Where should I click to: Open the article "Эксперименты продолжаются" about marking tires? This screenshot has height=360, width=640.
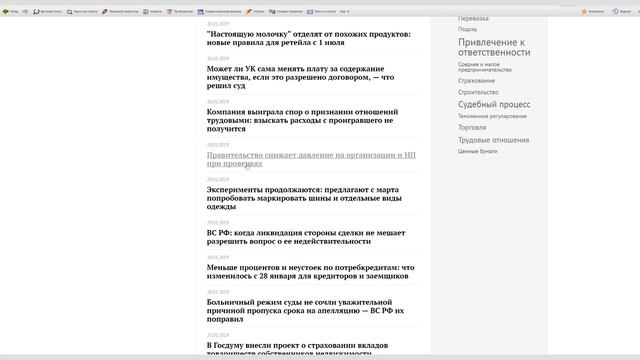[x=304, y=198]
